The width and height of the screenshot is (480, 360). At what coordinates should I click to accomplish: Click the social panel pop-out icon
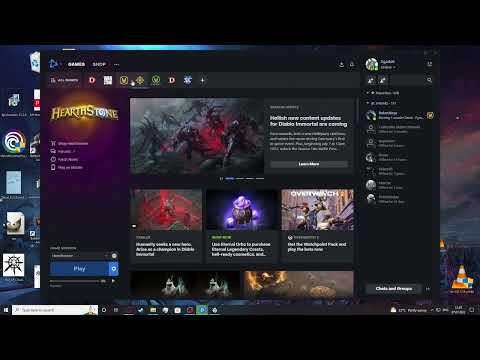(430, 64)
